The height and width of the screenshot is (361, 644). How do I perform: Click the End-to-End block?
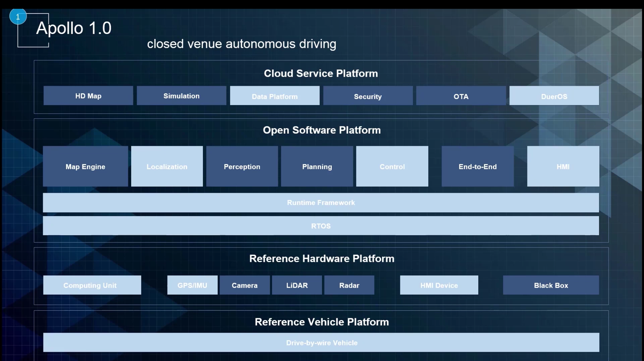[x=477, y=166]
